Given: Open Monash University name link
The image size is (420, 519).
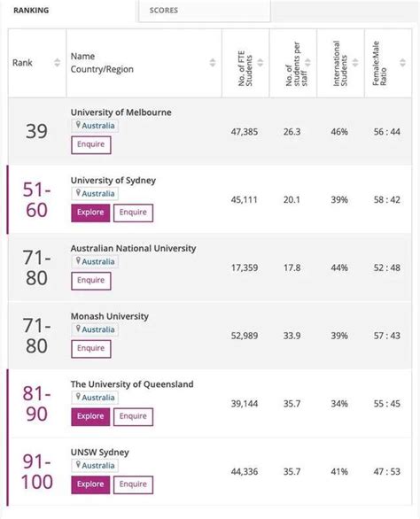Looking at the screenshot, I should pos(109,316).
